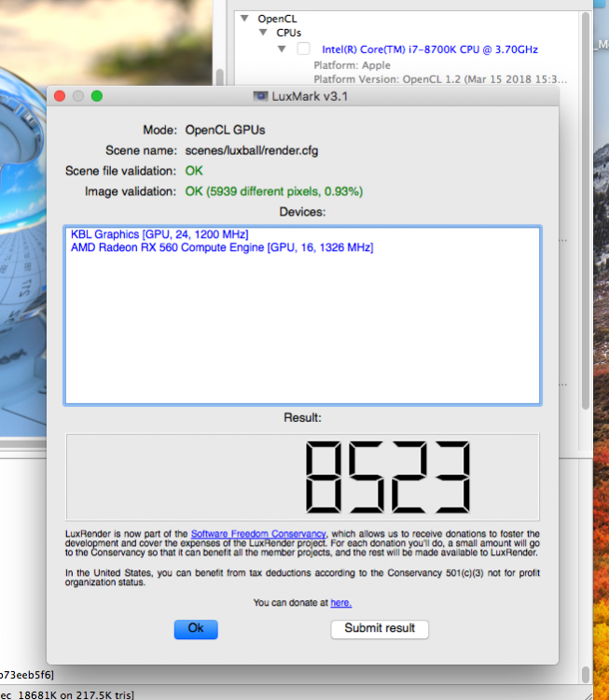609x700 pixels.
Task: Click the Submit result button
Action: [x=380, y=628]
